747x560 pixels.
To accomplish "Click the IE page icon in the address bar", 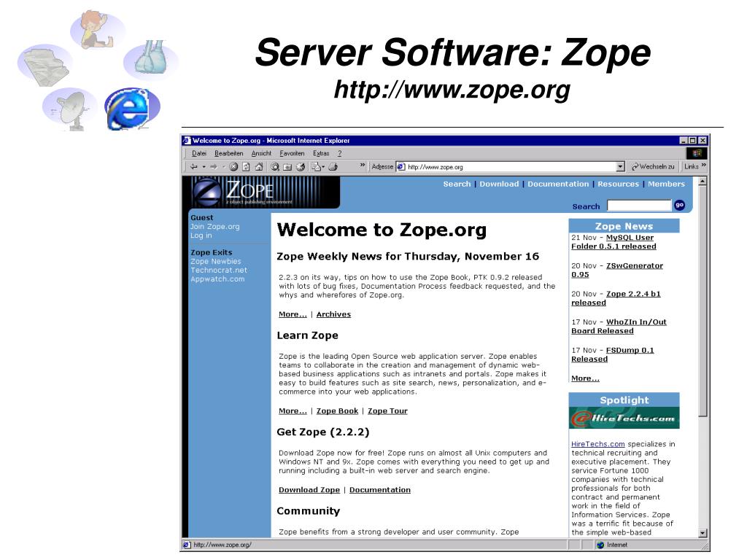I will pos(401,167).
